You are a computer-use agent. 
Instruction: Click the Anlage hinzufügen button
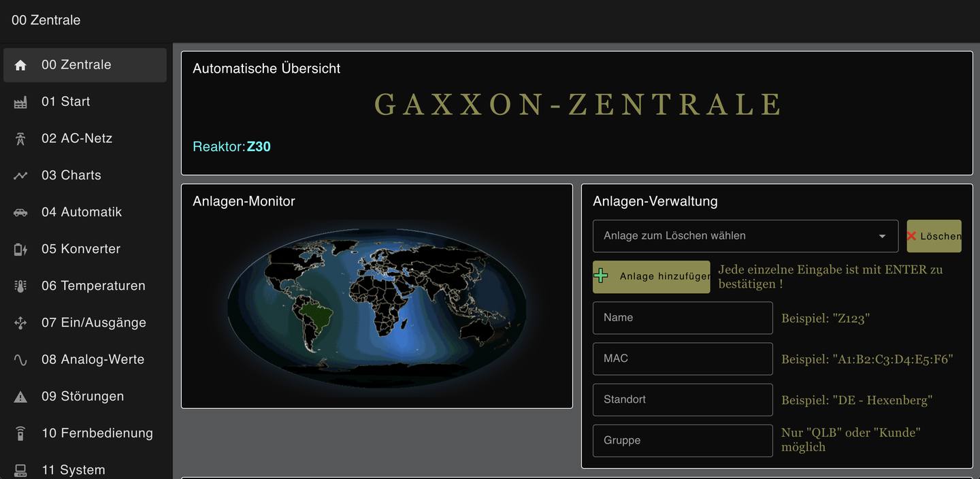(x=651, y=277)
